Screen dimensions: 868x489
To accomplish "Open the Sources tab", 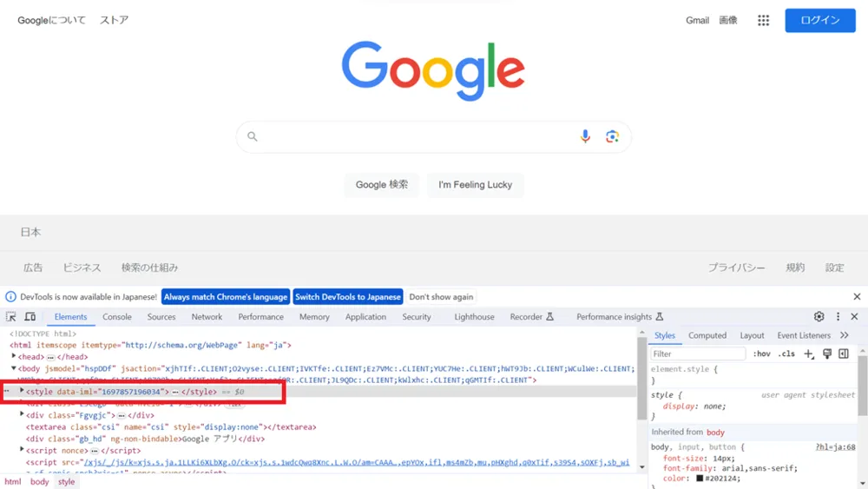I will (161, 317).
